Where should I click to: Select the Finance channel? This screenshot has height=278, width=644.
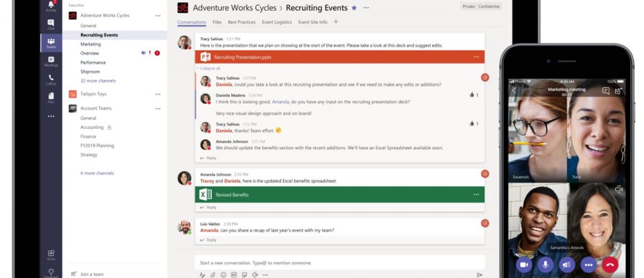pos(88,136)
